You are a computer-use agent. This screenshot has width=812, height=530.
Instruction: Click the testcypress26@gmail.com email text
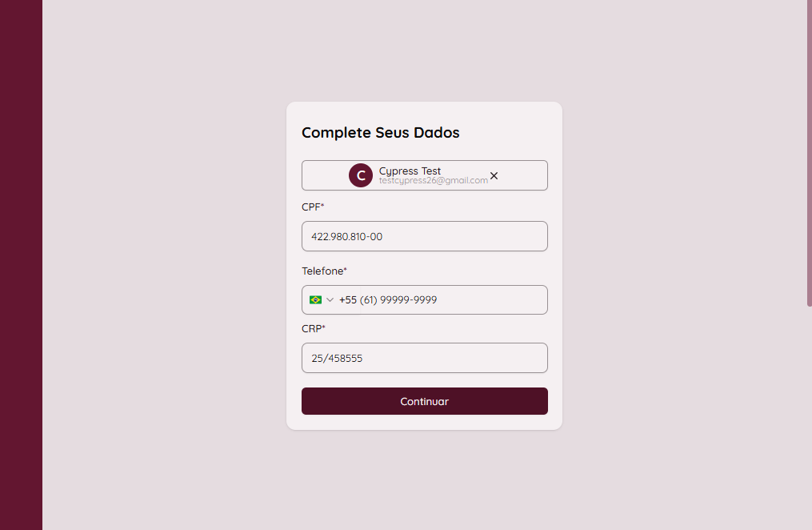[x=433, y=181]
